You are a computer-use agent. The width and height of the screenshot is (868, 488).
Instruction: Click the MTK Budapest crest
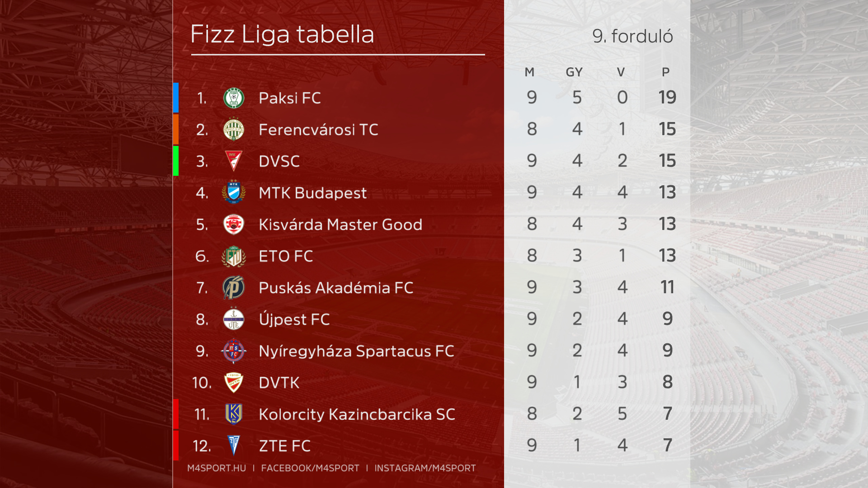point(234,193)
